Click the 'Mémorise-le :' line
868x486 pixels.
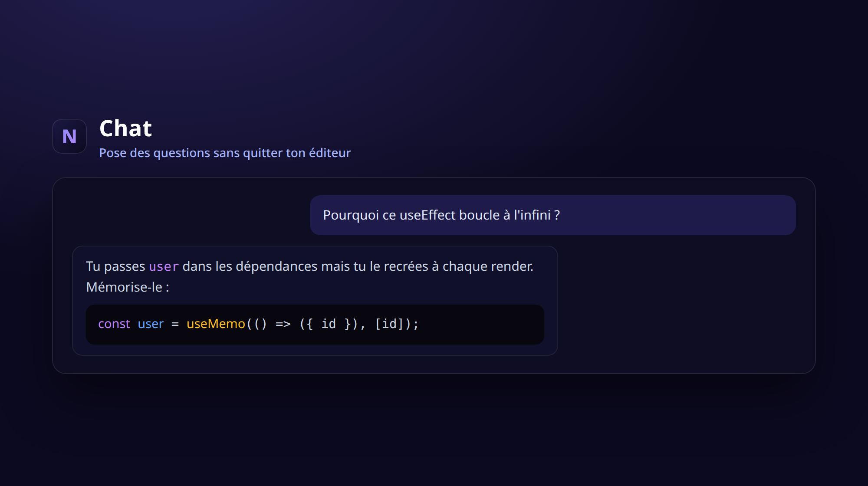pos(128,287)
